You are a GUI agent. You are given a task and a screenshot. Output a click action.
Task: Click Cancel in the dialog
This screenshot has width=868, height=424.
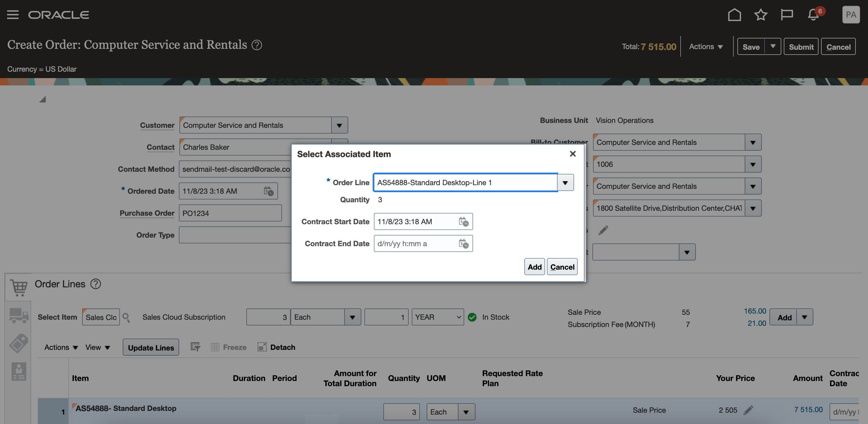(562, 267)
